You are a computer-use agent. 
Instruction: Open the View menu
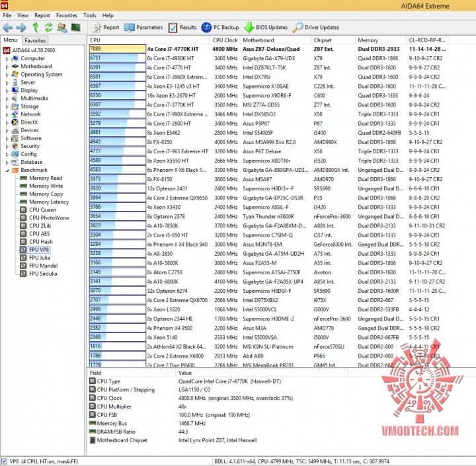[22, 15]
